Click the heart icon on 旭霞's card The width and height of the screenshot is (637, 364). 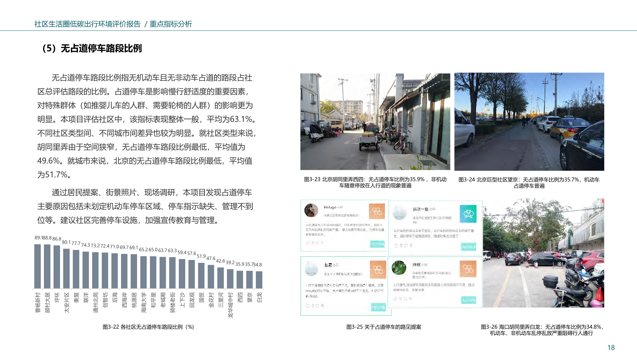pyautogui.click(x=317, y=306)
